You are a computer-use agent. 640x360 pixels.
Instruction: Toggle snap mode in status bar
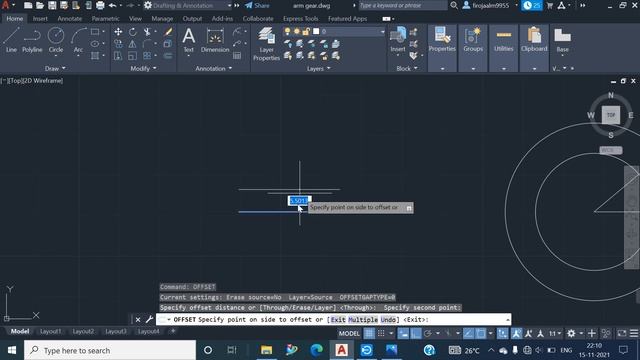click(x=381, y=333)
